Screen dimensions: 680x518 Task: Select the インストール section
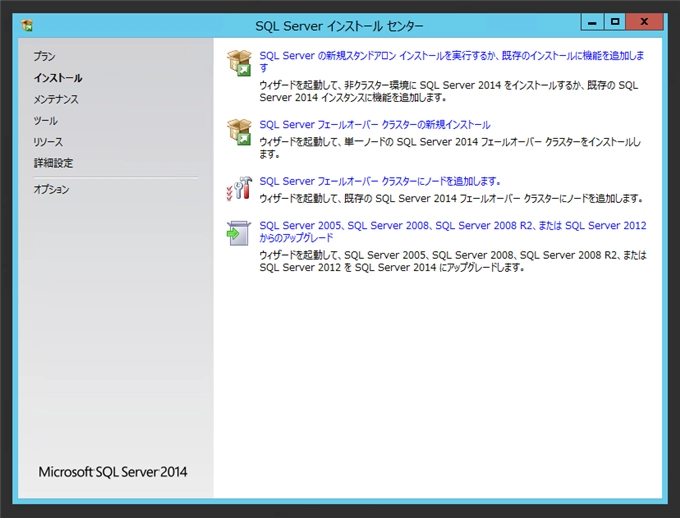tap(58, 78)
